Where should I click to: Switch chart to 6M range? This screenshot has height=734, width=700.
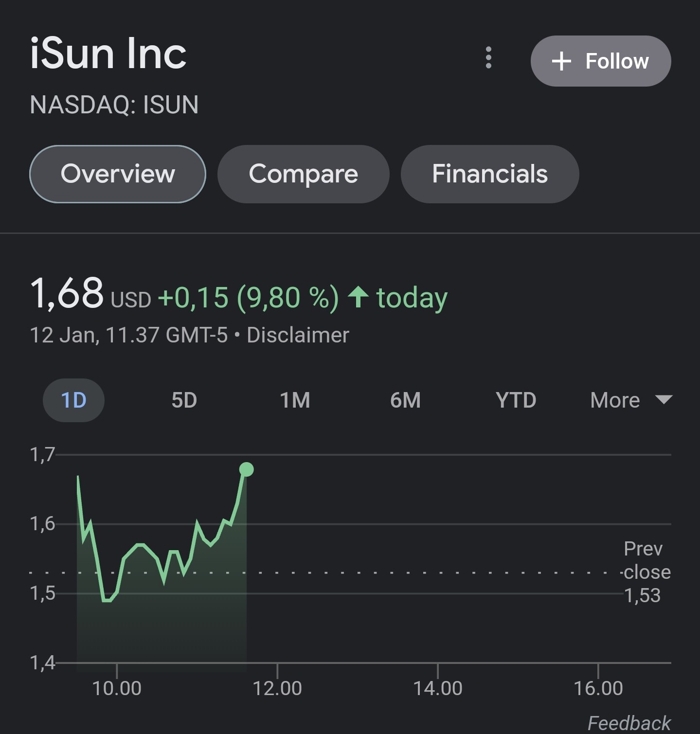point(405,400)
